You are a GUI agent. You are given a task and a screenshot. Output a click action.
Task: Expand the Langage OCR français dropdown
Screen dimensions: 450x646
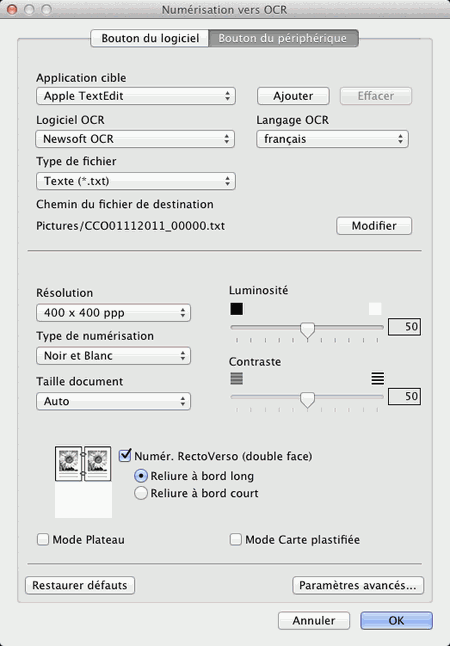coord(333,139)
